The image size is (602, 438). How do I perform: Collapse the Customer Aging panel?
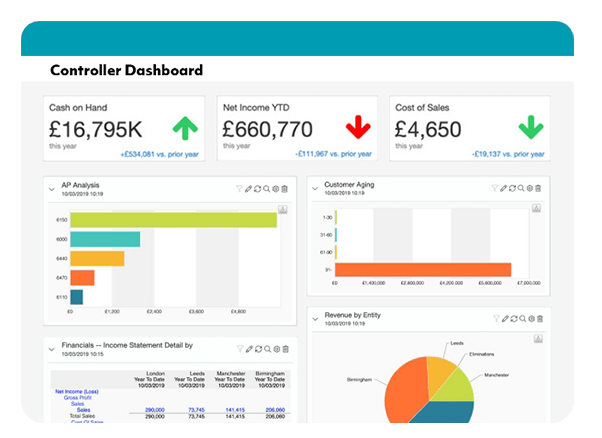coord(315,187)
